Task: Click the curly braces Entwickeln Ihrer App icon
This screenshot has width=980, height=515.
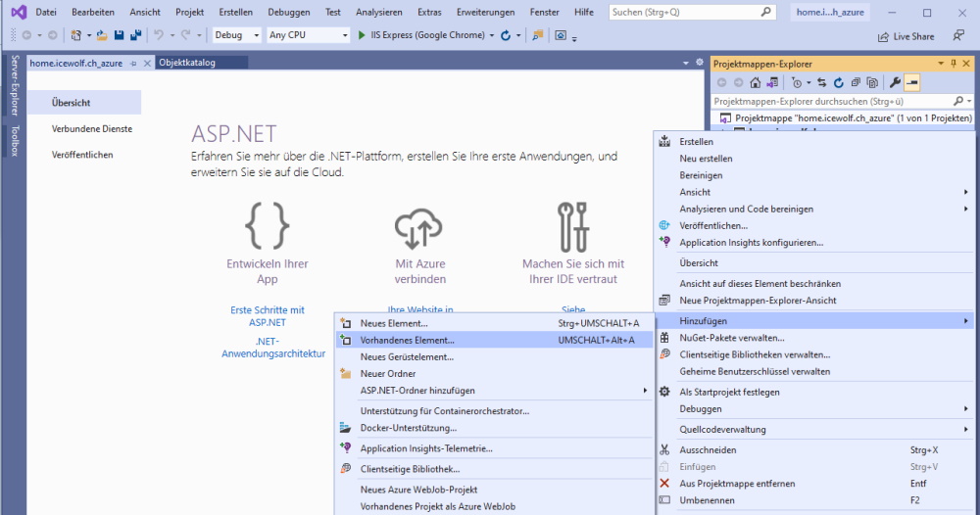Action: click(268, 226)
